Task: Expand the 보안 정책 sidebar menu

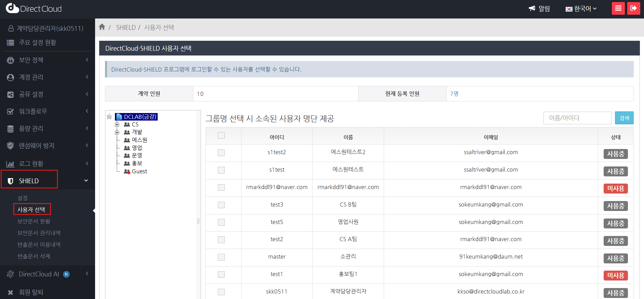Action: pos(87,60)
